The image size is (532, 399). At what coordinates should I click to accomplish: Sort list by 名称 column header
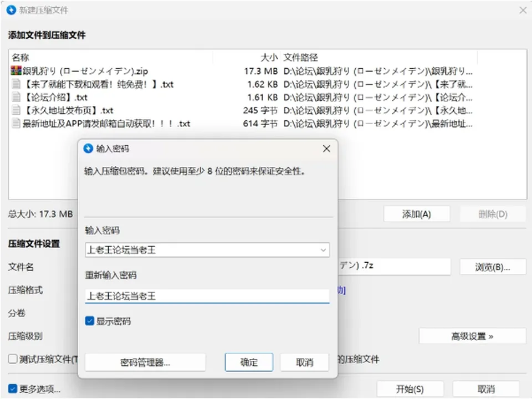[21, 57]
